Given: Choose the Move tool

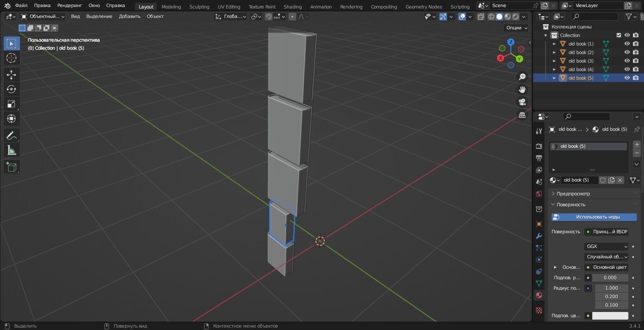Looking at the screenshot, I should [x=11, y=74].
